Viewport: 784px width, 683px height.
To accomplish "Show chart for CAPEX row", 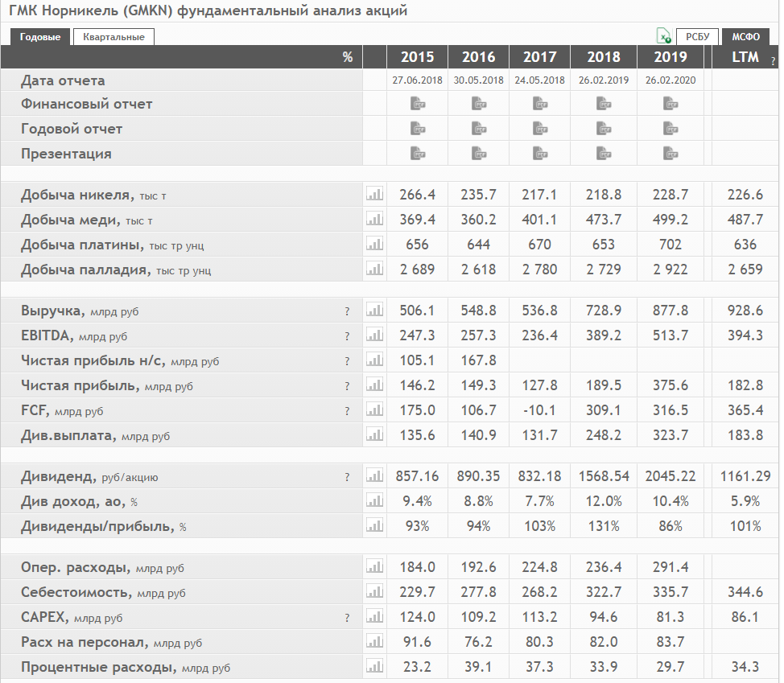I will [374, 616].
